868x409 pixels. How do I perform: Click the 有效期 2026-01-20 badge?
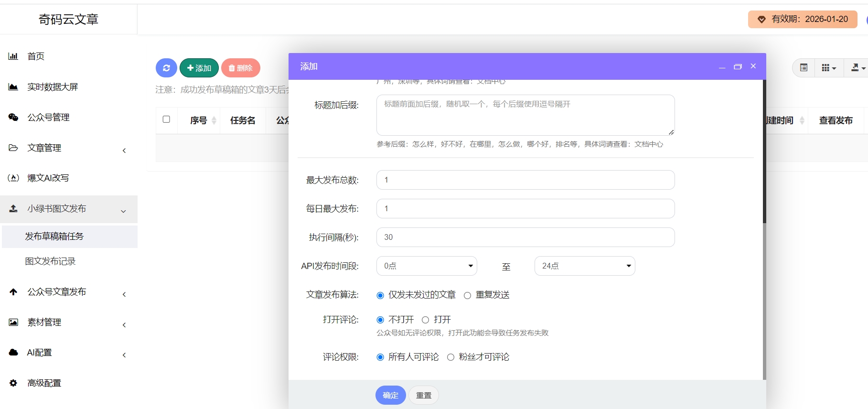[803, 19]
